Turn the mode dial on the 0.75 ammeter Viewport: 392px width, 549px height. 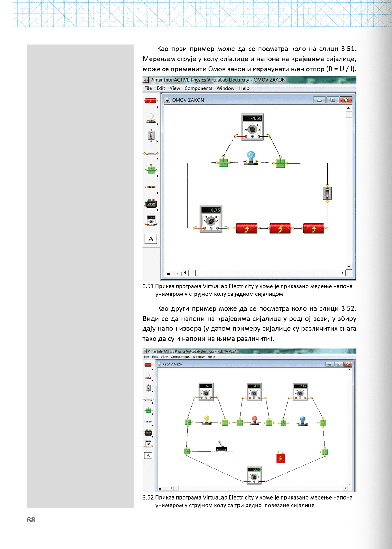point(211,221)
